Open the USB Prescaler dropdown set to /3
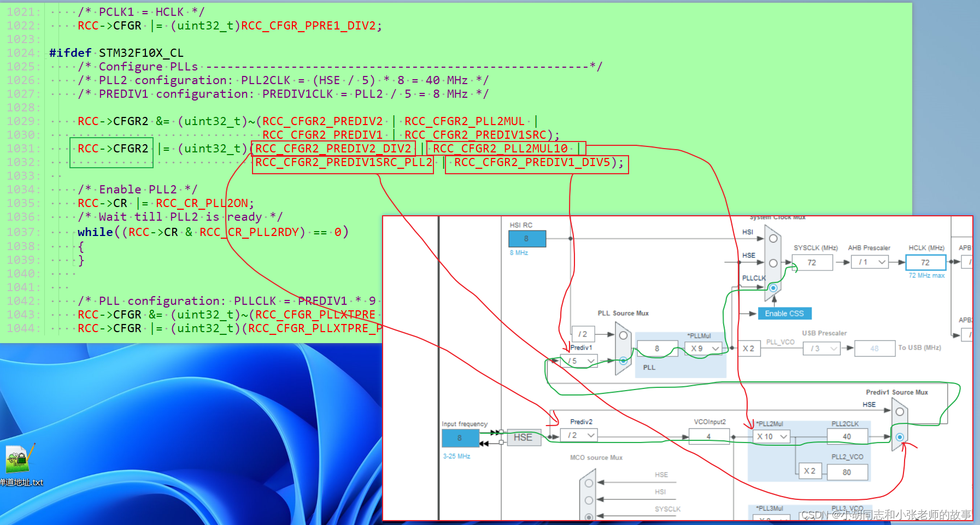Image resolution: width=980 pixels, height=525 pixels. [821, 348]
